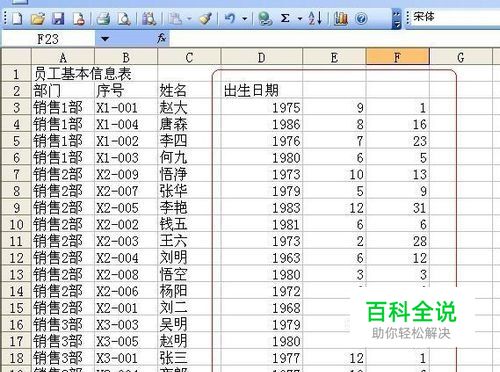The width and height of the screenshot is (500, 372).
Task: Click the Research (binoculars book) icon
Action: (x=149, y=18)
